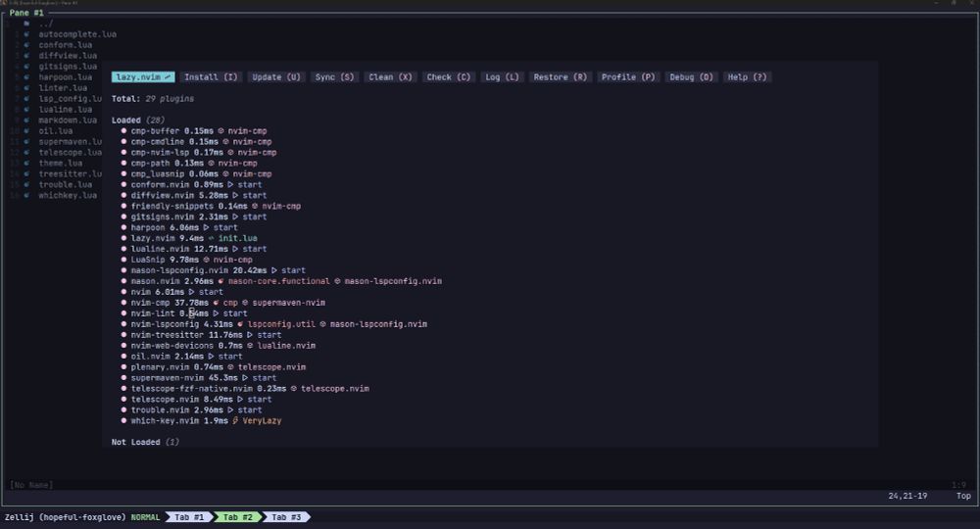Open gitsigns.lua in file list
The height and width of the screenshot is (529, 980).
point(68,67)
